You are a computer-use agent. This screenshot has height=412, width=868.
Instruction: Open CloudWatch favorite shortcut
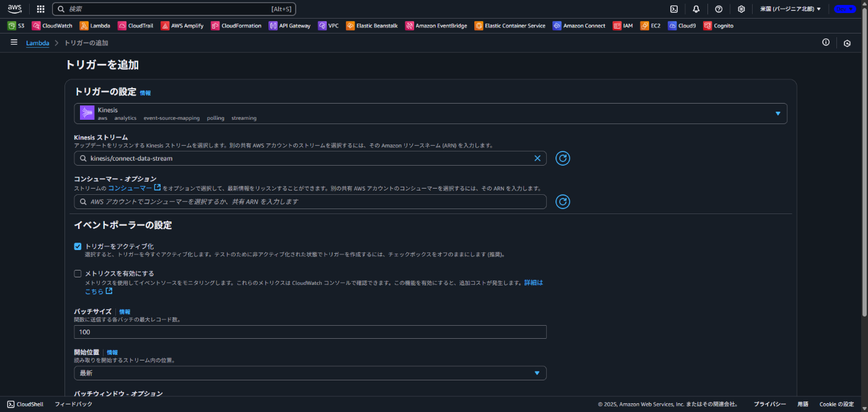coord(53,25)
